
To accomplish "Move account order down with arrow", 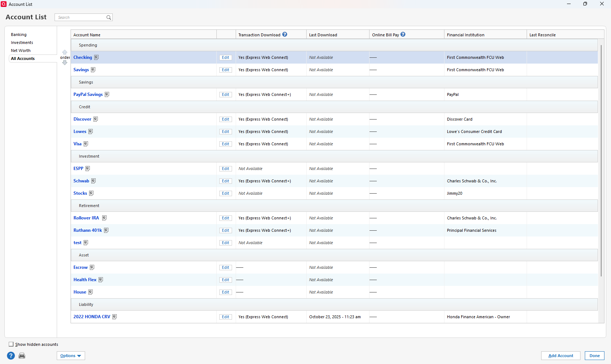I will tap(65, 63).
